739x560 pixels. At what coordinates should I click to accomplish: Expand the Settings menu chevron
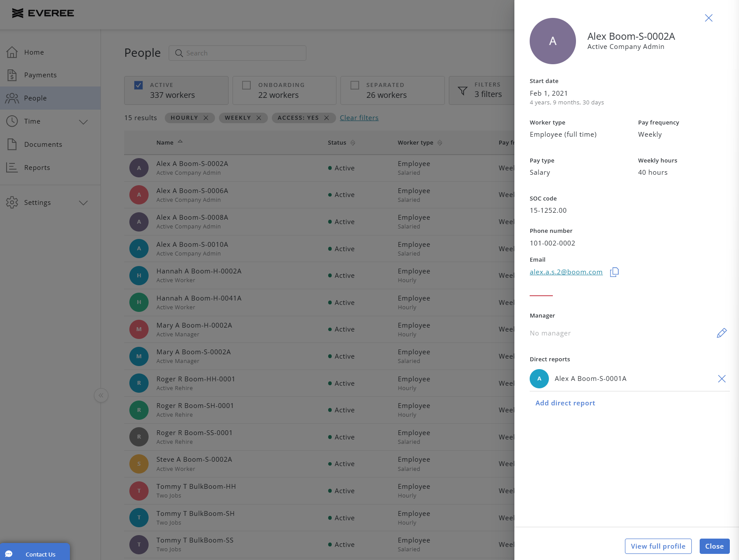pyautogui.click(x=83, y=203)
